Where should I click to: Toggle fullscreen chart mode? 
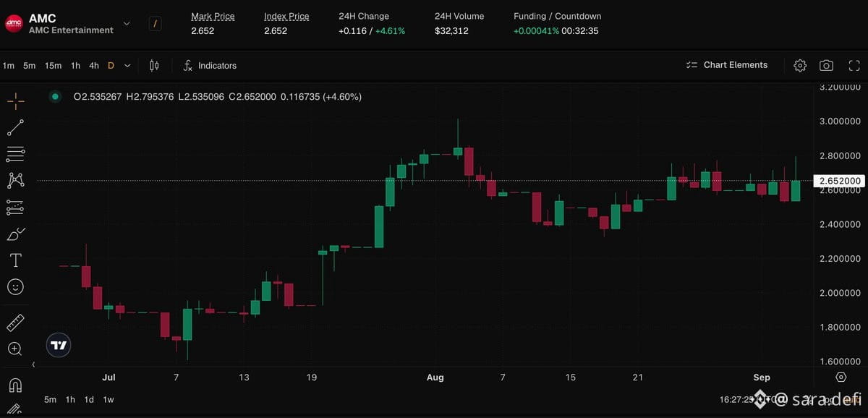(x=854, y=65)
